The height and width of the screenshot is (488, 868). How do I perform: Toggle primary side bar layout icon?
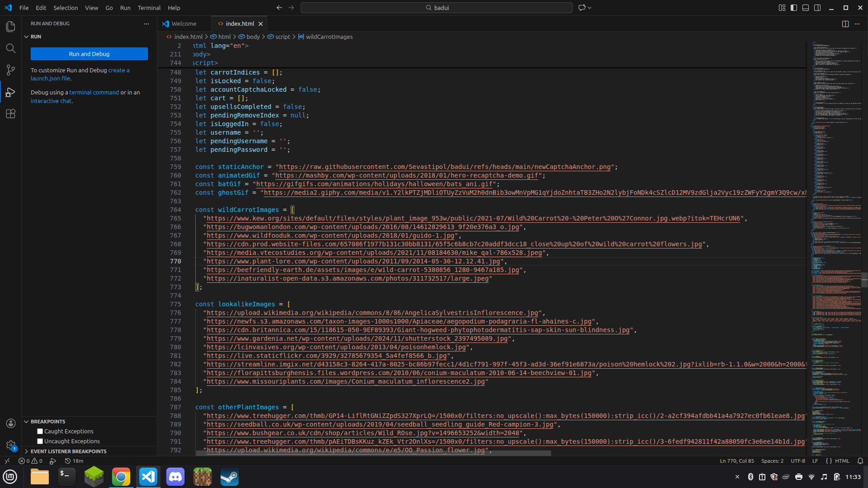[x=794, y=8]
